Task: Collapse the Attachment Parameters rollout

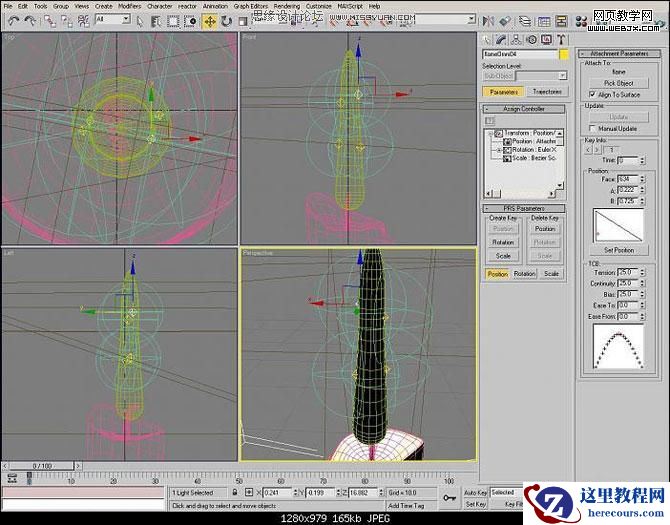Action: 619,53
